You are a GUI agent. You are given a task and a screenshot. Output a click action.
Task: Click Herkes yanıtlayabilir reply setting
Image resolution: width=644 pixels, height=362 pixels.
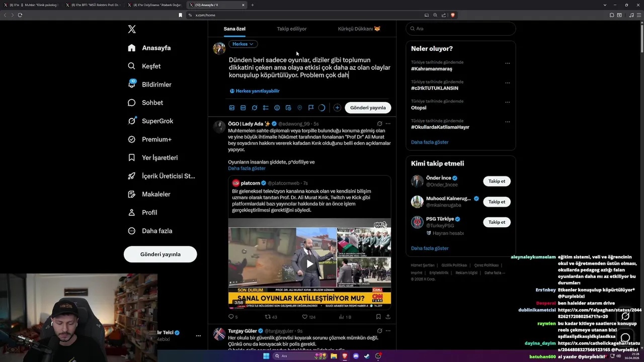coord(255,91)
